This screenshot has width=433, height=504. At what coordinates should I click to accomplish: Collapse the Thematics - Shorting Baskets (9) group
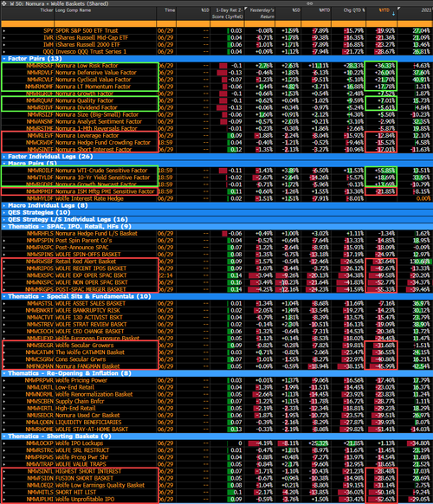(x=4, y=436)
